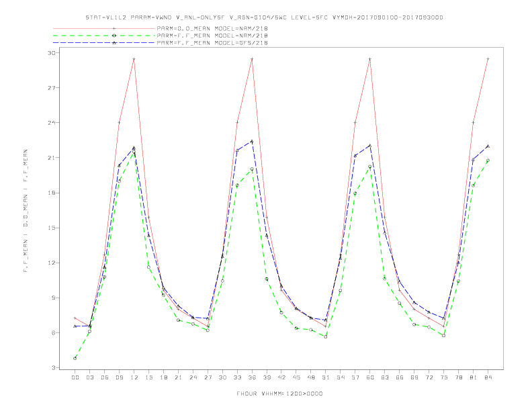532x411 pixels.
Task: Click y-axis tick label 30
Action: [51, 53]
